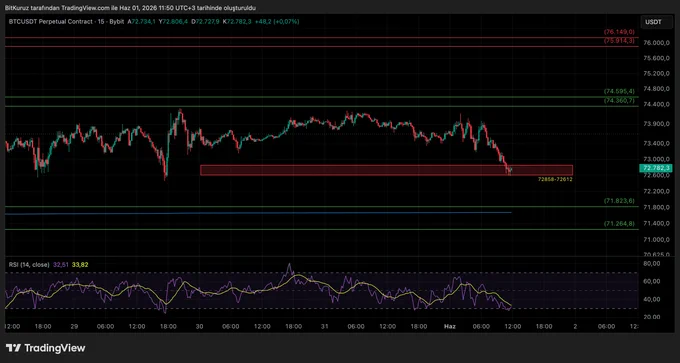This screenshot has width=680, height=363.
Task: Click the RSI average value 33,82
Action: pos(80,264)
